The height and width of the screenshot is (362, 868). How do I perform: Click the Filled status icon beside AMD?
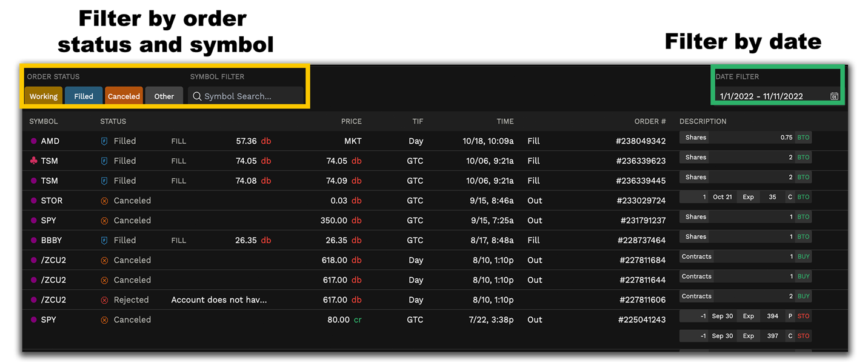(104, 141)
